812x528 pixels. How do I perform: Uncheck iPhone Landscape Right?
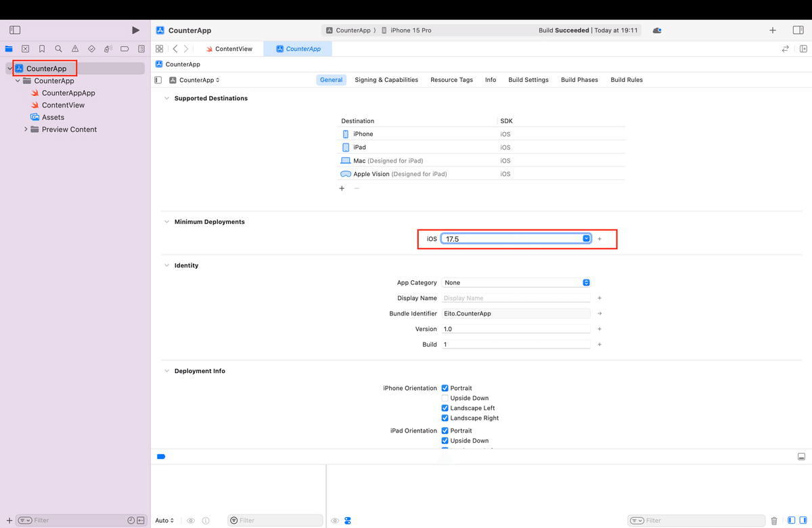445,418
